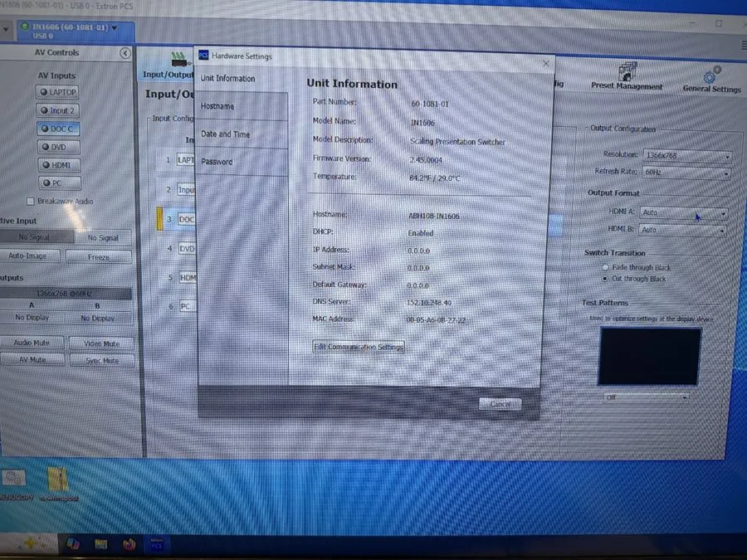
Task: Click Edit Communication Settings button
Action: click(359, 347)
